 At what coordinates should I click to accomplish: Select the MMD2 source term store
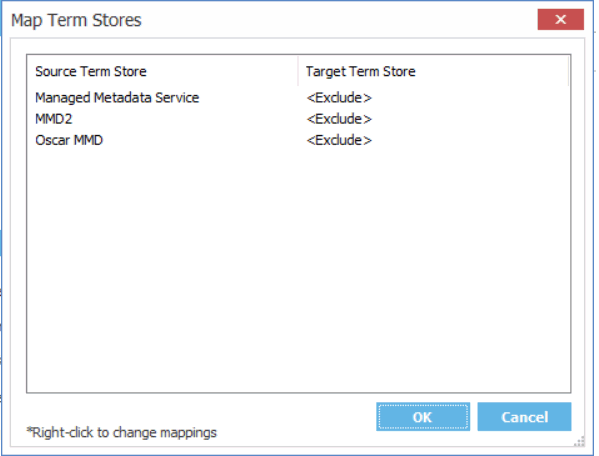point(53,119)
